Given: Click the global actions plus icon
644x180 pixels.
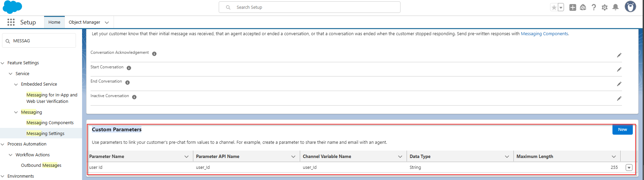Looking at the screenshot, I should [572, 7].
